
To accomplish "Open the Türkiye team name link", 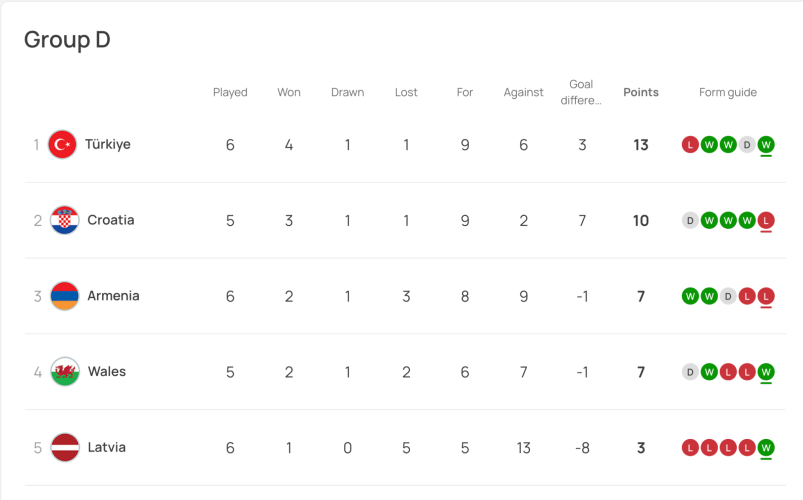I will point(108,145).
